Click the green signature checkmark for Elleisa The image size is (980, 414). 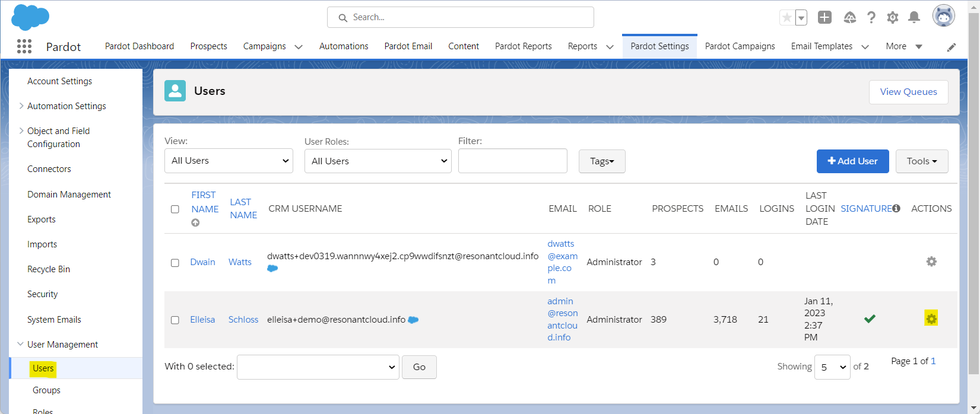coord(870,319)
